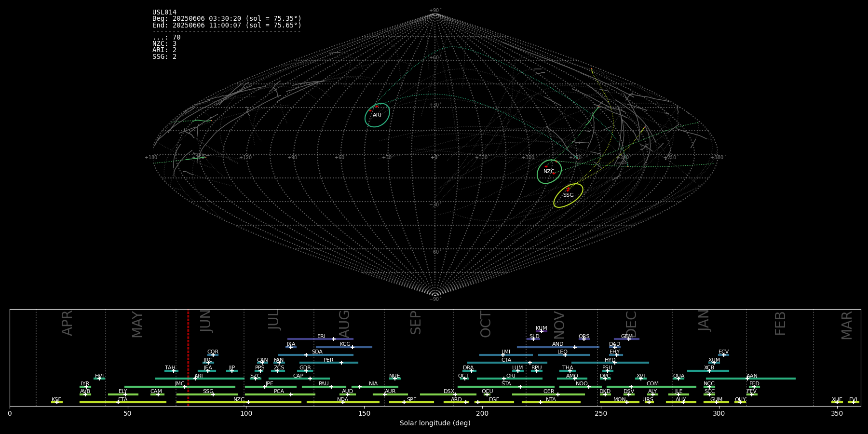Click the 'ARI: 2' legend entry

click(x=164, y=50)
